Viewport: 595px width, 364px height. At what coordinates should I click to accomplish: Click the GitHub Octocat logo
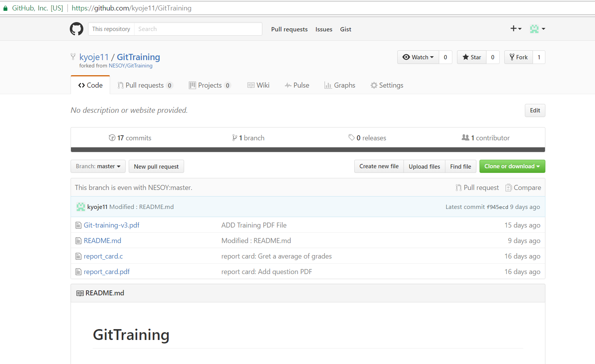(76, 29)
